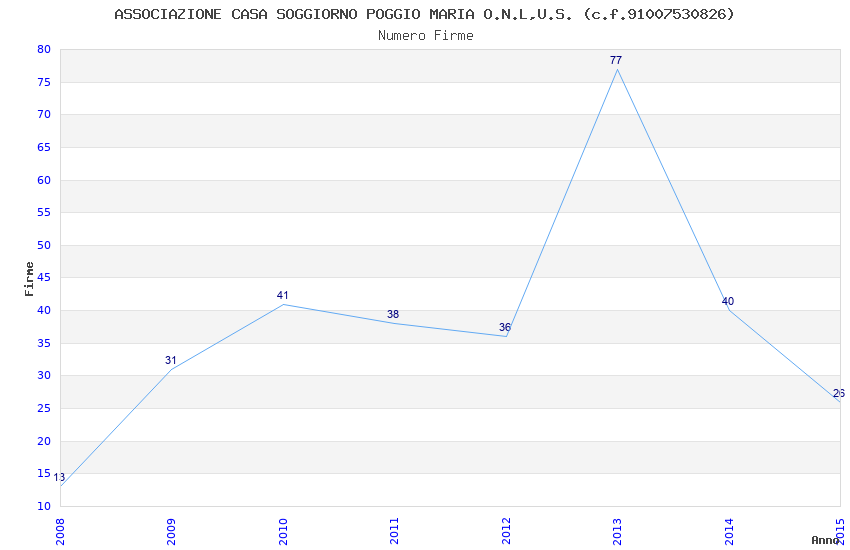The height and width of the screenshot is (550, 850).
Task: Click data label 38 for 2011
Action: tap(393, 314)
